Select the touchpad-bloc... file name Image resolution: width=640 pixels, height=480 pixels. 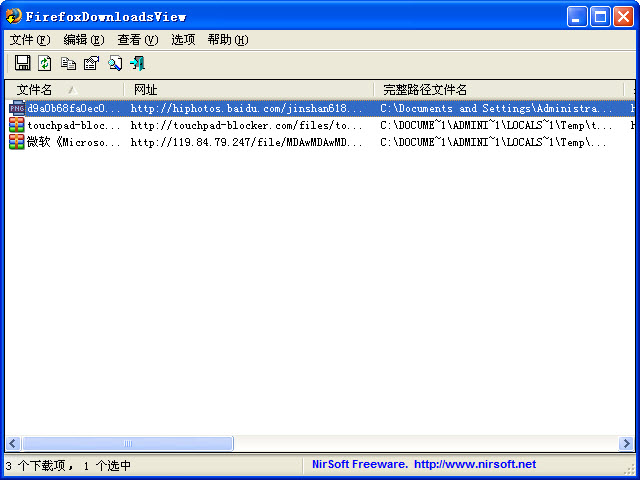click(73, 125)
